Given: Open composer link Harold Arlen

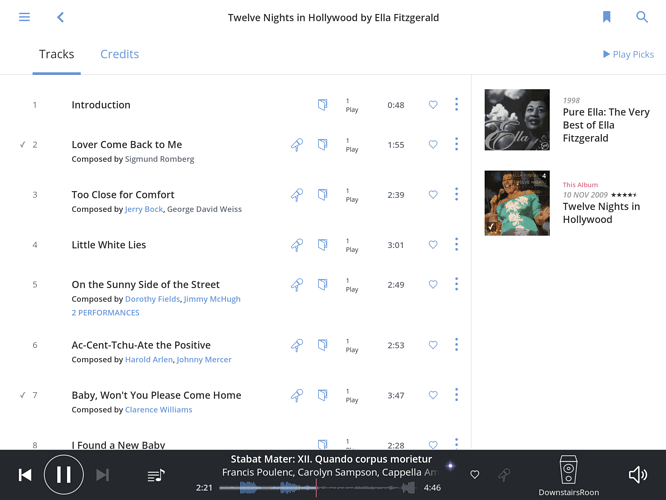Looking at the screenshot, I should pos(149,359).
